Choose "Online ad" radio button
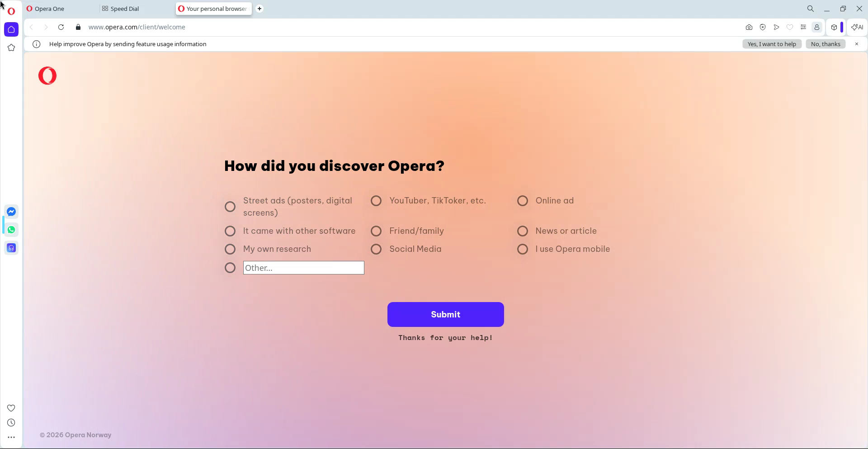868x449 pixels. click(523, 201)
